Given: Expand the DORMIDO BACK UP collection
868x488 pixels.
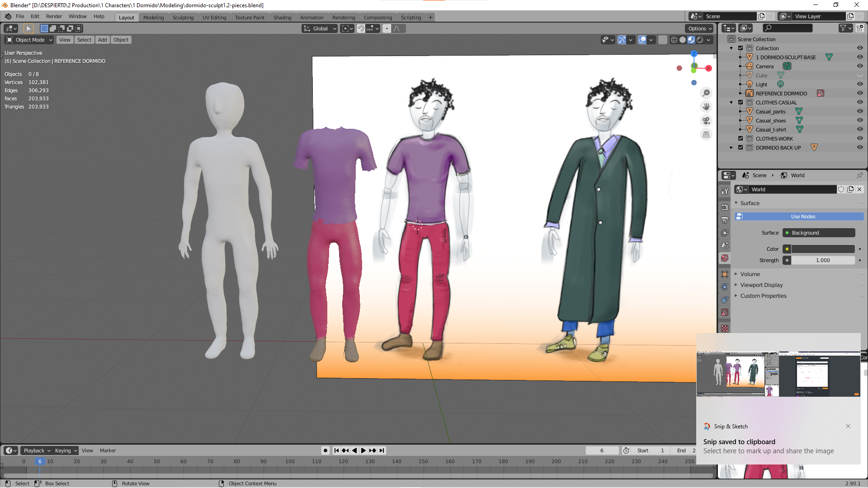Looking at the screenshot, I should pos(732,147).
